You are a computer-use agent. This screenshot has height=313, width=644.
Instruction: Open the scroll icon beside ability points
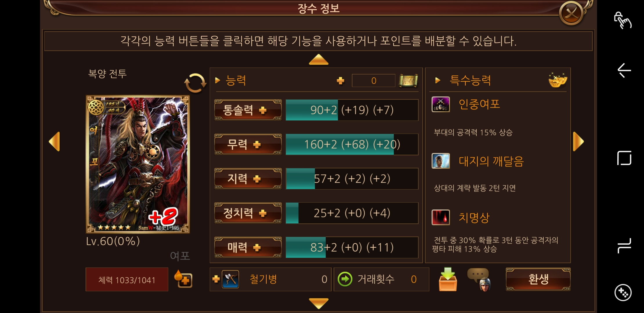[408, 81]
